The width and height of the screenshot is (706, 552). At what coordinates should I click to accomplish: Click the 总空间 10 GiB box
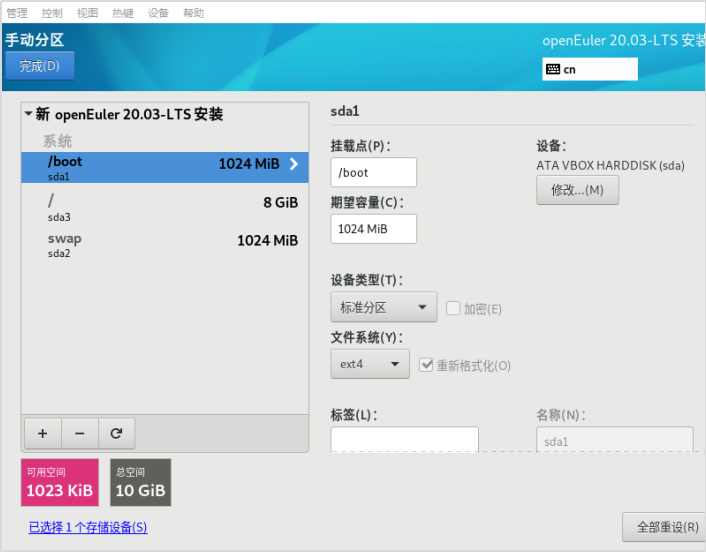140,482
